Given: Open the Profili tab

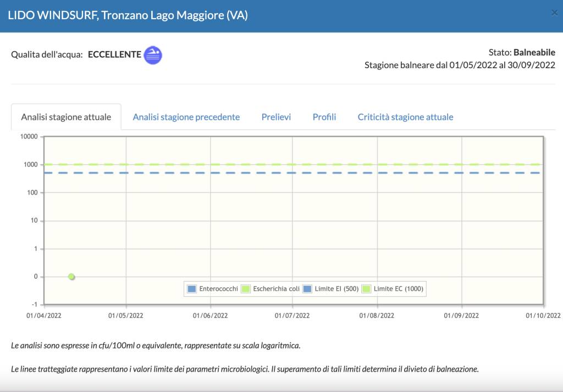Looking at the screenshot, I should (324, 117).
